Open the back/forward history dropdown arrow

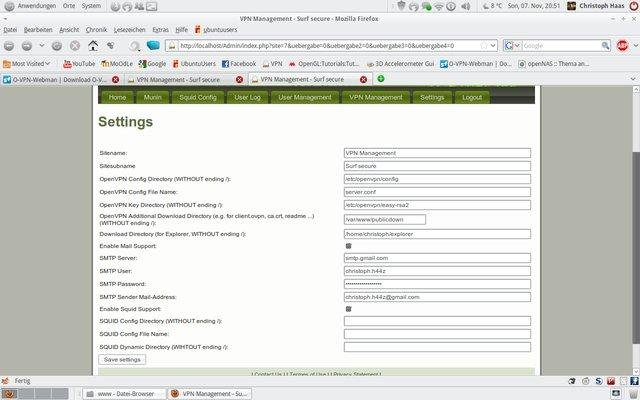point(42,46)
